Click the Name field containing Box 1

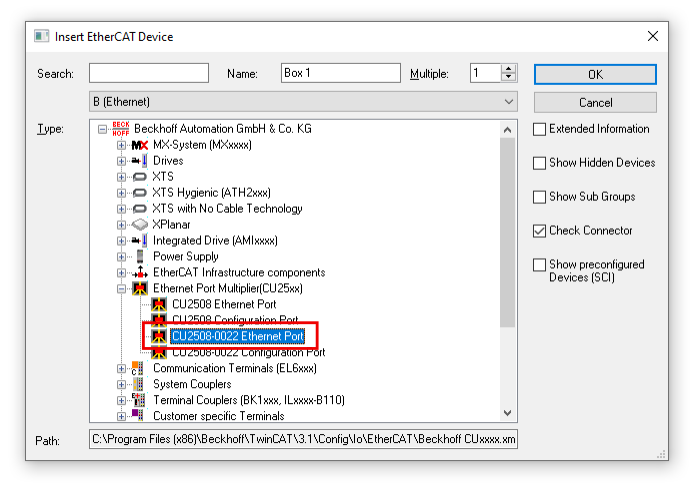340,73
